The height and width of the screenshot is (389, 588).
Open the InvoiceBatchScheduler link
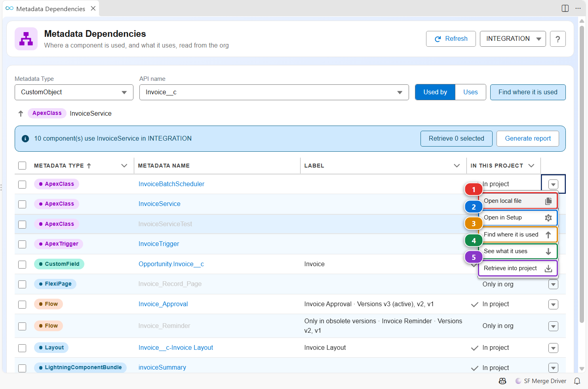tap(171, 184)
